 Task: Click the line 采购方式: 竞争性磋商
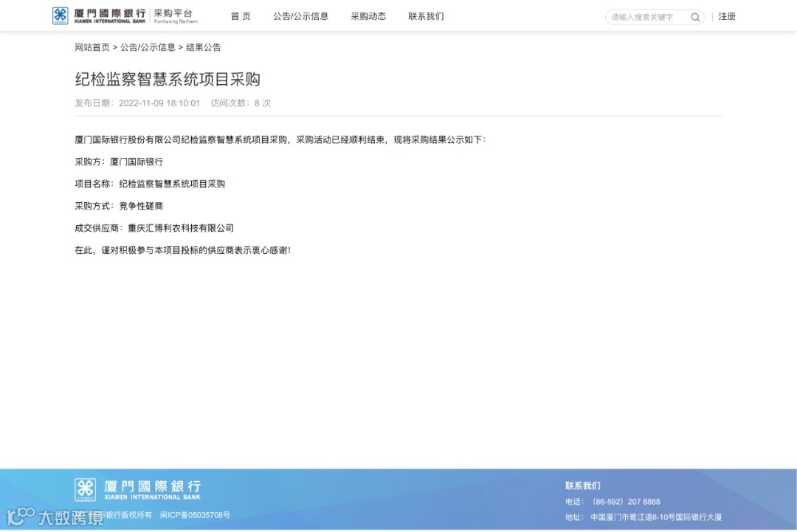119,207
